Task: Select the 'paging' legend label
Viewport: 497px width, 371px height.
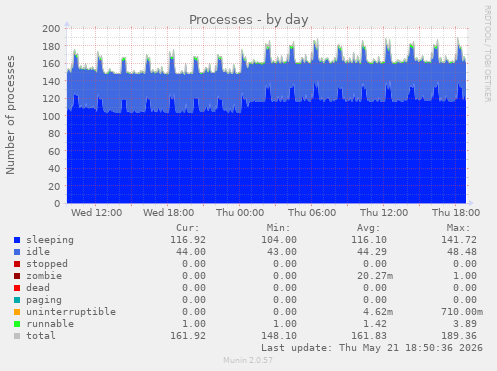Action: [44, 300]
